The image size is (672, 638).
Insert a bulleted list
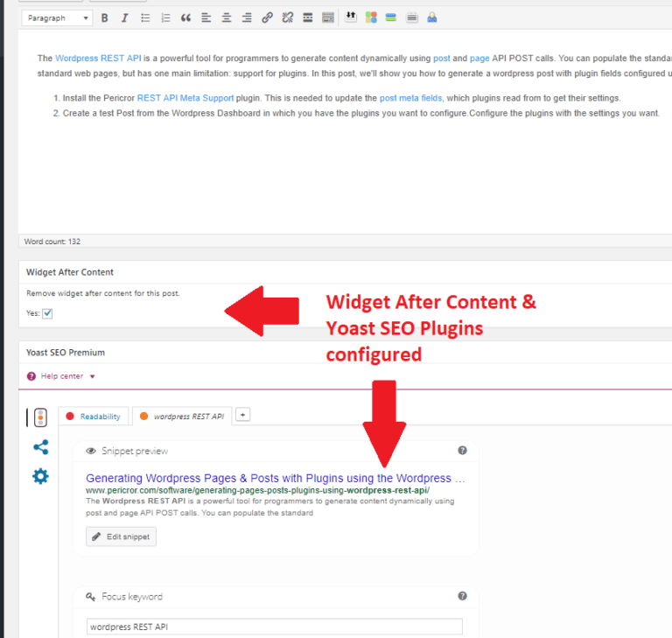[145, 18]
